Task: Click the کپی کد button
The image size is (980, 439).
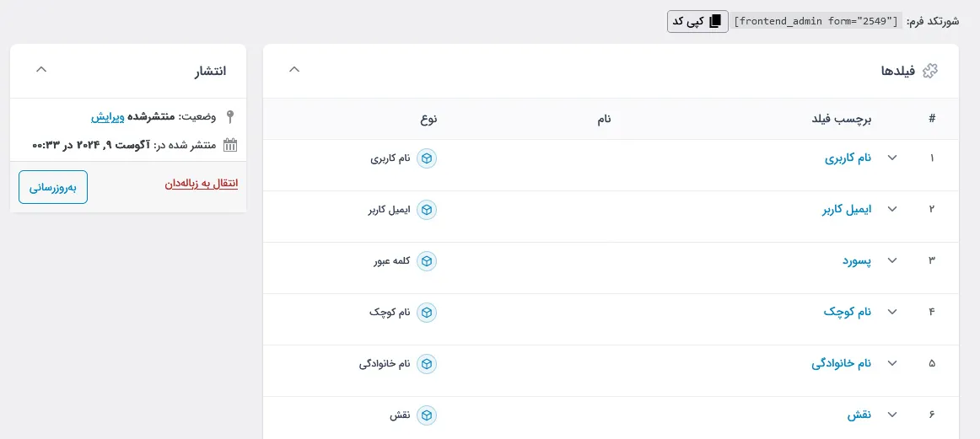Action: [x=697, y=21]
